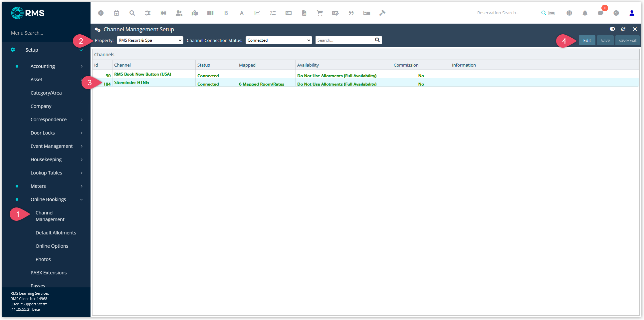This screenshot has height=320, width=644.
Task: Open Asset menu item
Action: click(x=36, y=80)
